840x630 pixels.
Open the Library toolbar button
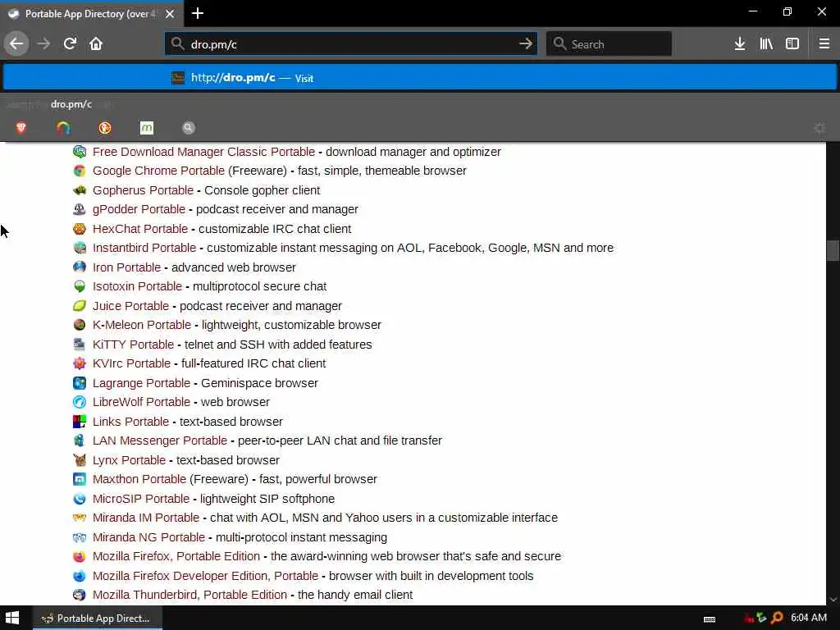tap(766, 44)
